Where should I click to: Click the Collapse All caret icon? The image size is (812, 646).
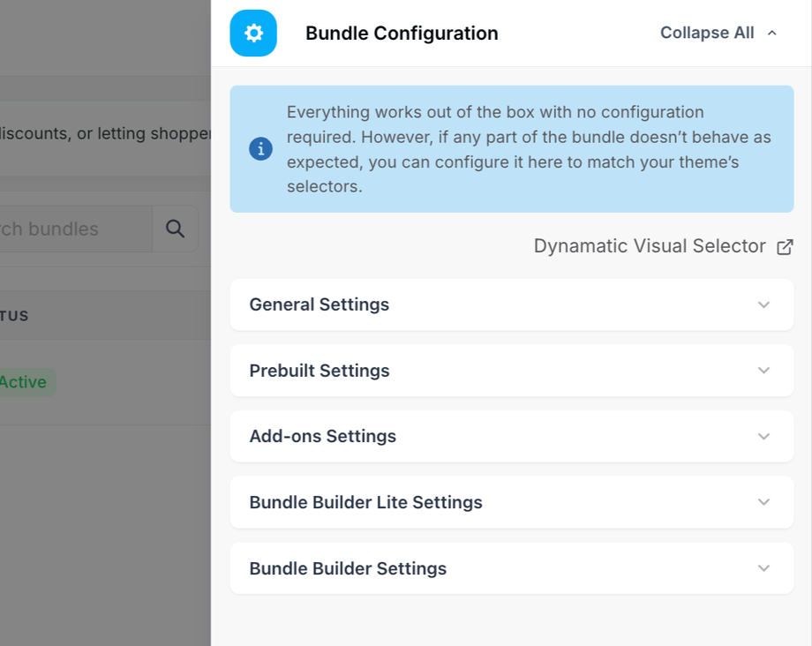(x=772, y=34)
